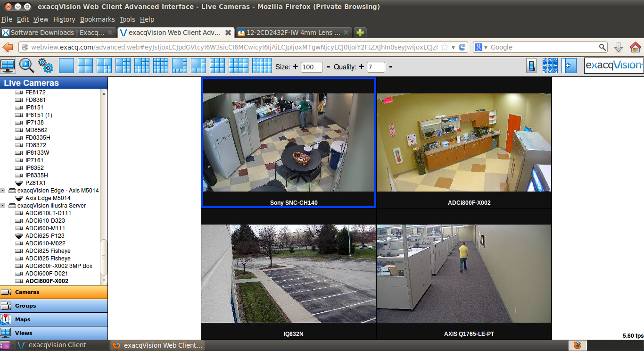The image size is (644, 351).
Task: Collapse the exacqVision Illustra Server node
Action: (x=3, y=206)
